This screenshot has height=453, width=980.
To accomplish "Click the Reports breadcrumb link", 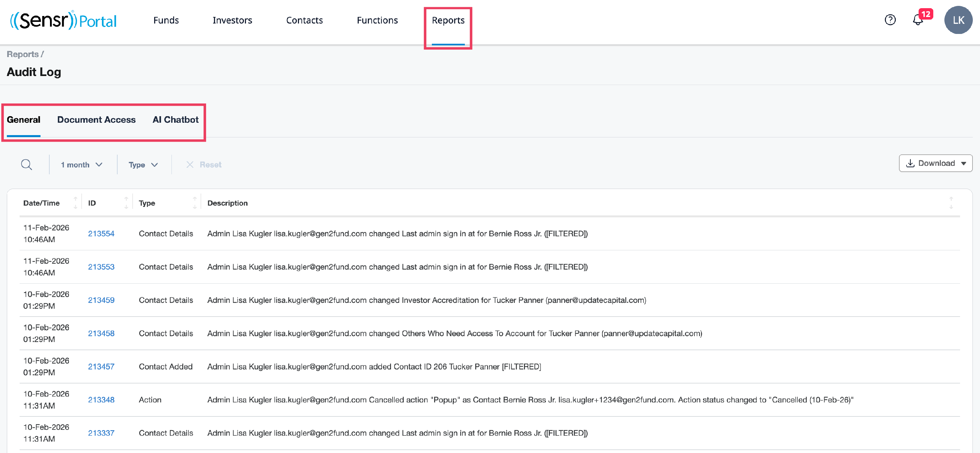I will [x=23, y=55].
